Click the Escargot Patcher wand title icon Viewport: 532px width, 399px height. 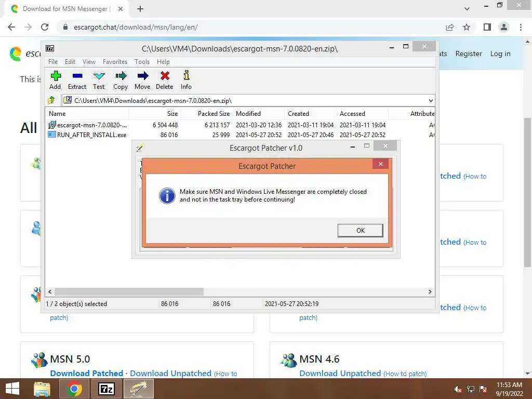click(x=140, y=147)
